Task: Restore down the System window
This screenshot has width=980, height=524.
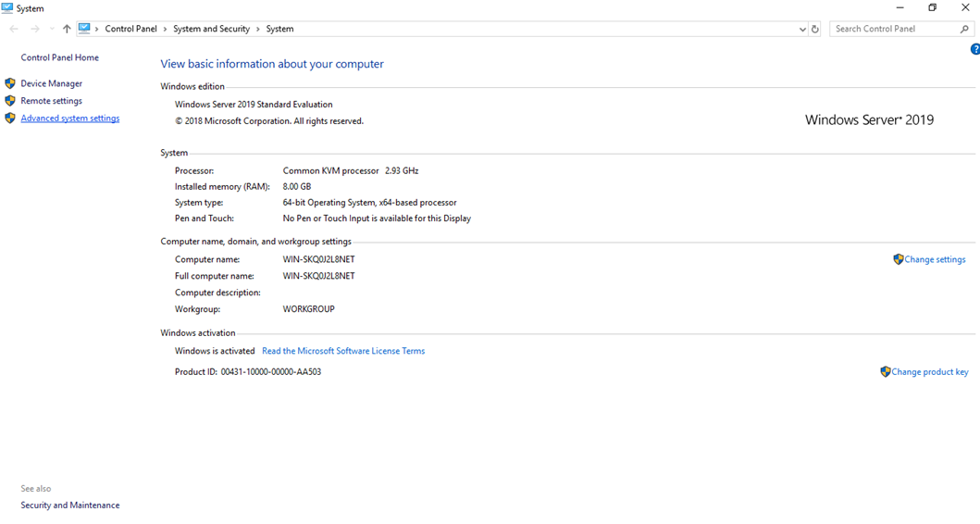Action: [933, 8]
